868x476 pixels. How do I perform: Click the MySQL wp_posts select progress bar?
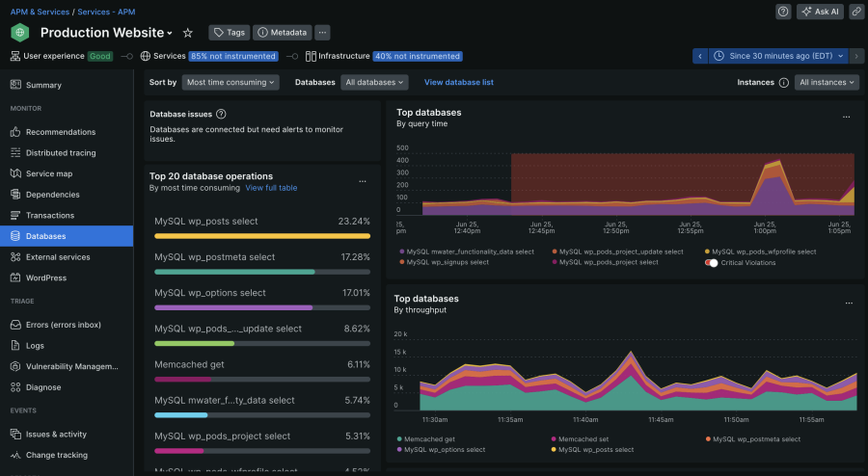[x=262, y=235]
